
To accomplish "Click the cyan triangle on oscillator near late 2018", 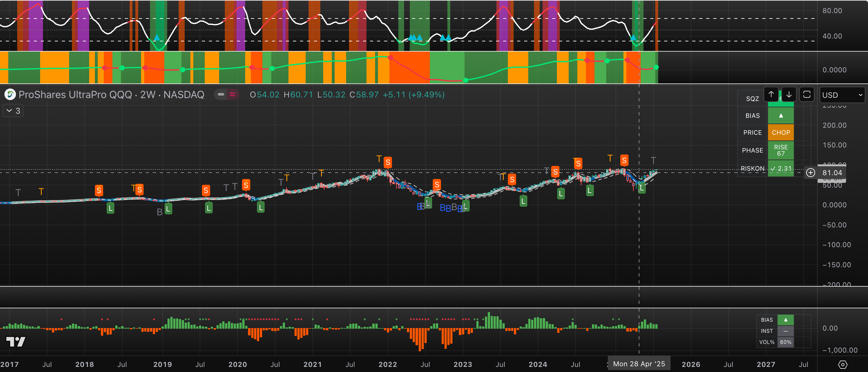I will tap(156, 37).
